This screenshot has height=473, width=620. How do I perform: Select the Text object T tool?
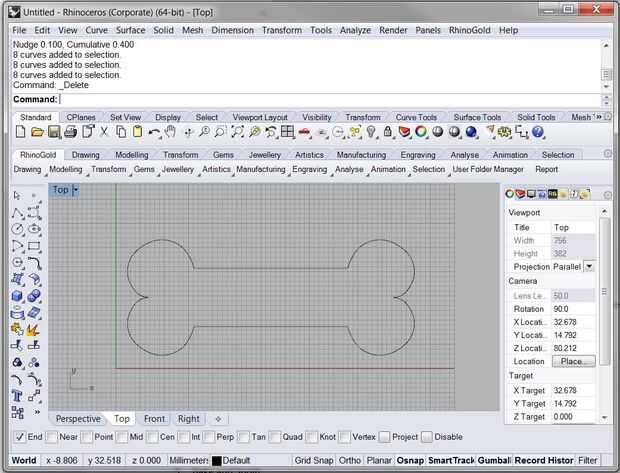[17, 395]
